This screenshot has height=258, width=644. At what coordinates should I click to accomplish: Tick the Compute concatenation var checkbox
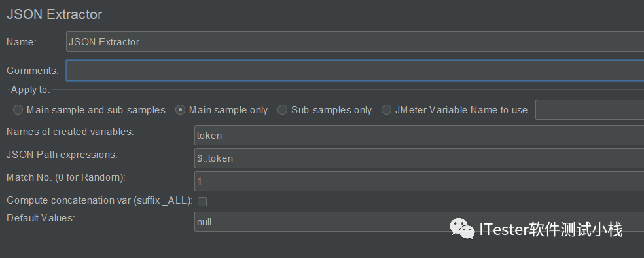tap(202, 201)
